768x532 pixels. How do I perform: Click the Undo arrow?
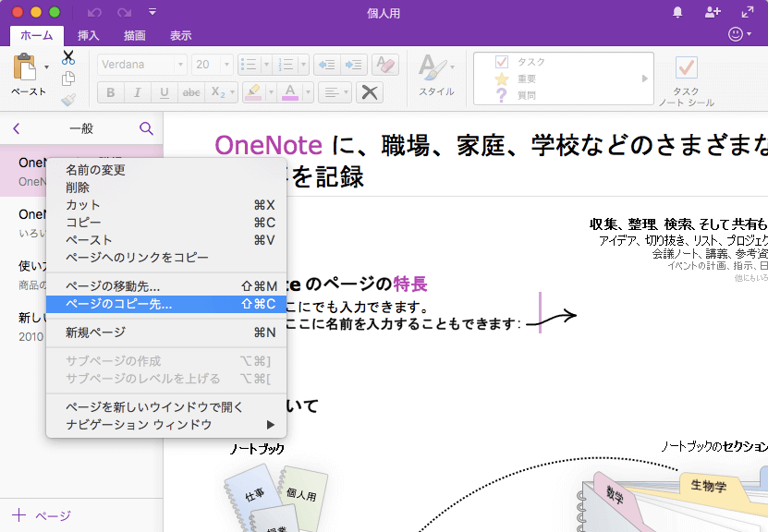tap(94, 12)
